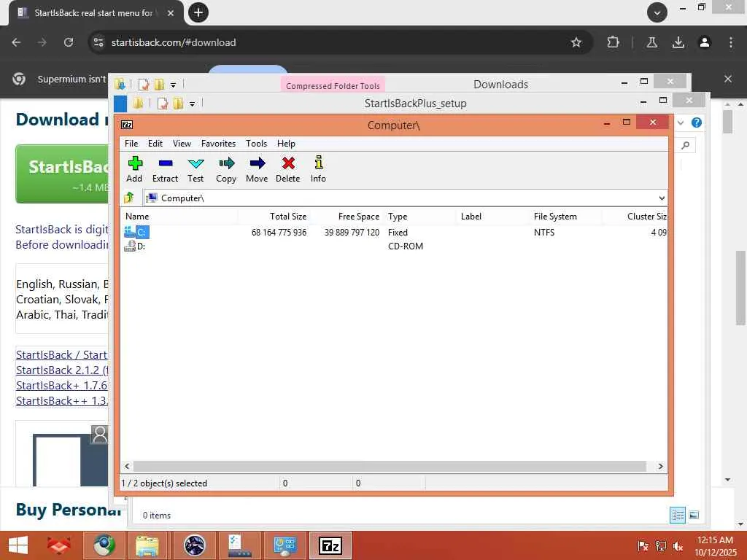Open the browser labs flask icon
This screenshot has width=747, height=560.
(x=651, y=42)
